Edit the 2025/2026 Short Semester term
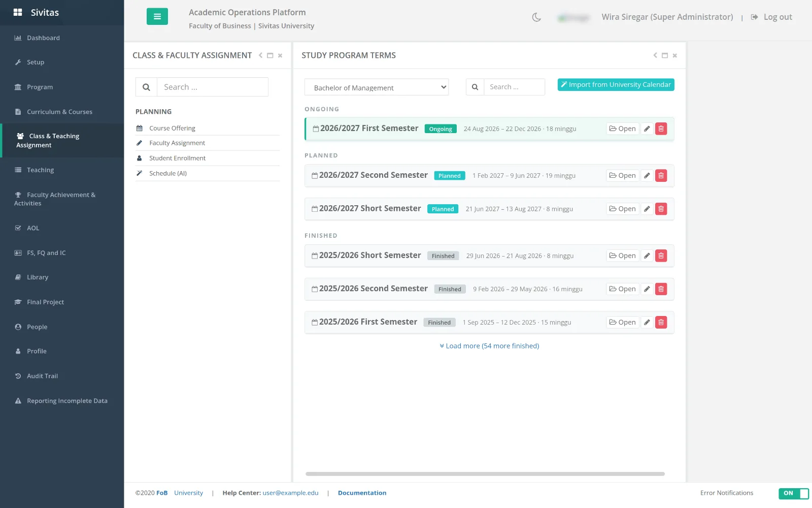812x508 pixels. pos(647,256)
